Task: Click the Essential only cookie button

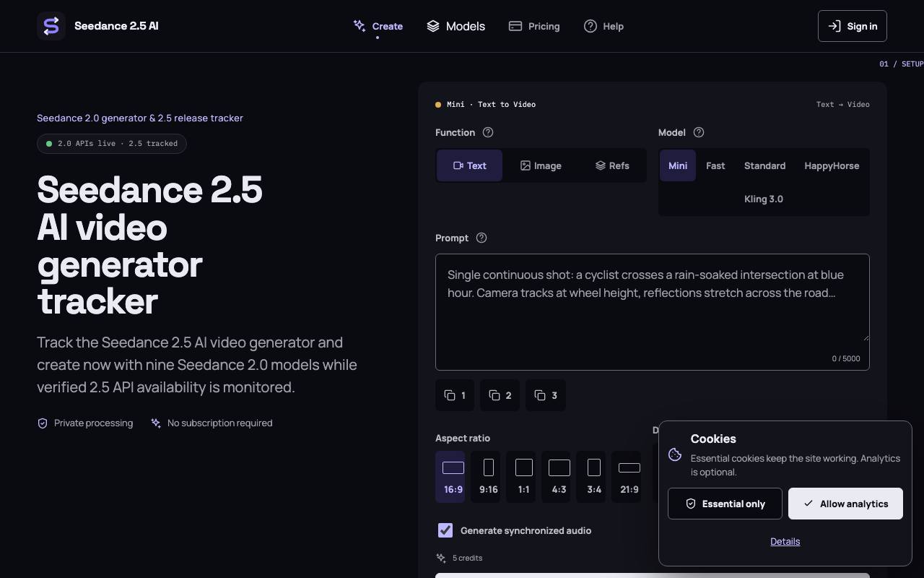Action: (x=725, y=504)
